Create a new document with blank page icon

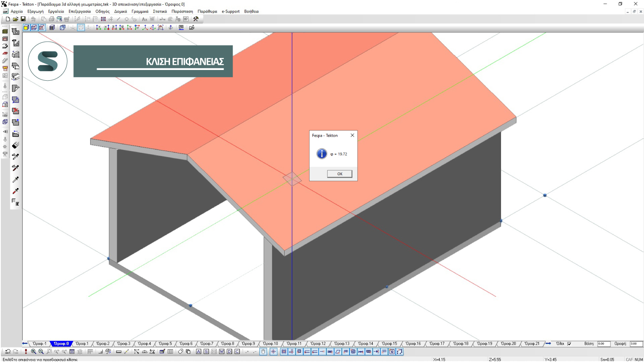coord(8,19)
